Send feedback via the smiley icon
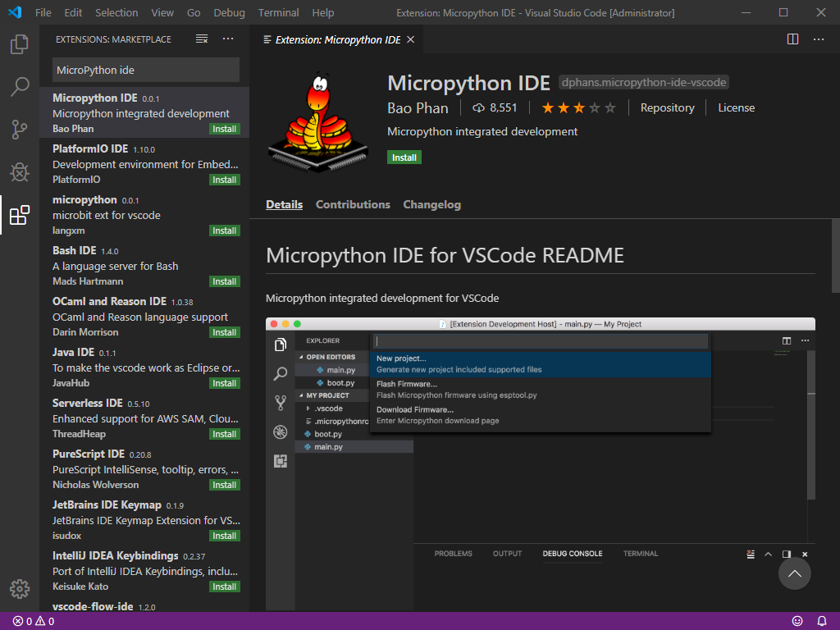840x630 pixels. pos(797,621)
